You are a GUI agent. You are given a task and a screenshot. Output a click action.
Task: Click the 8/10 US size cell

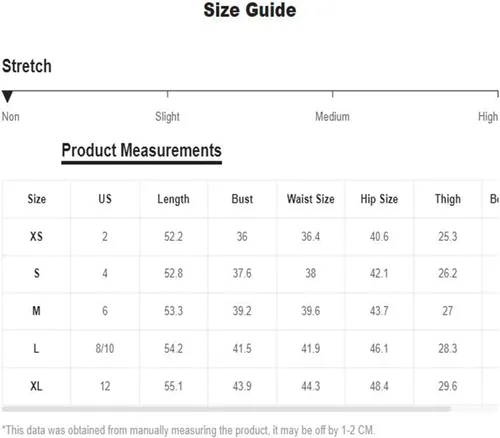pos(105,349)
